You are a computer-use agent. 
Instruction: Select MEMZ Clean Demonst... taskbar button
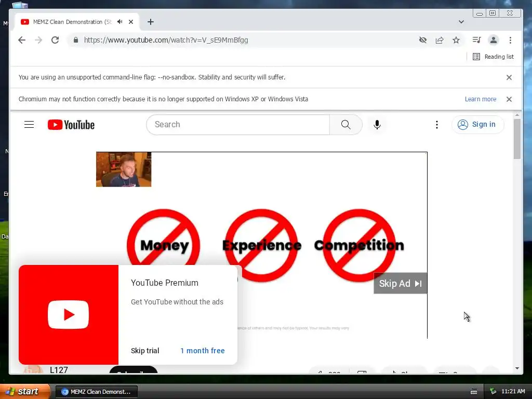coord(97,392)
